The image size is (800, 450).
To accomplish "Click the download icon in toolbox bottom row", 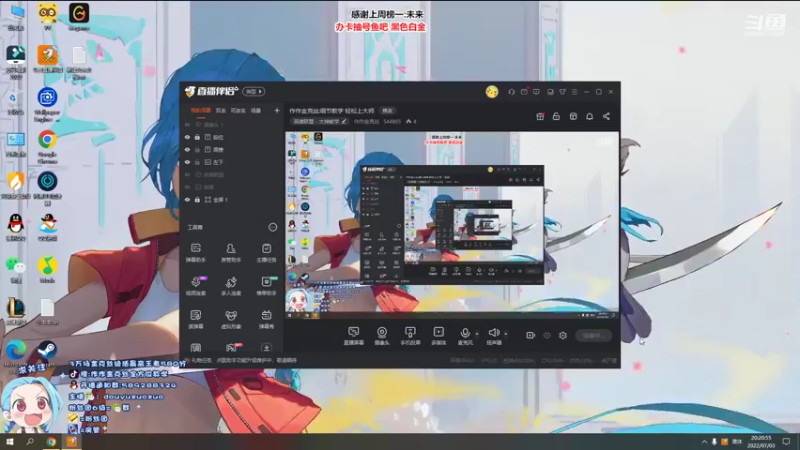I will pos(266,348).
